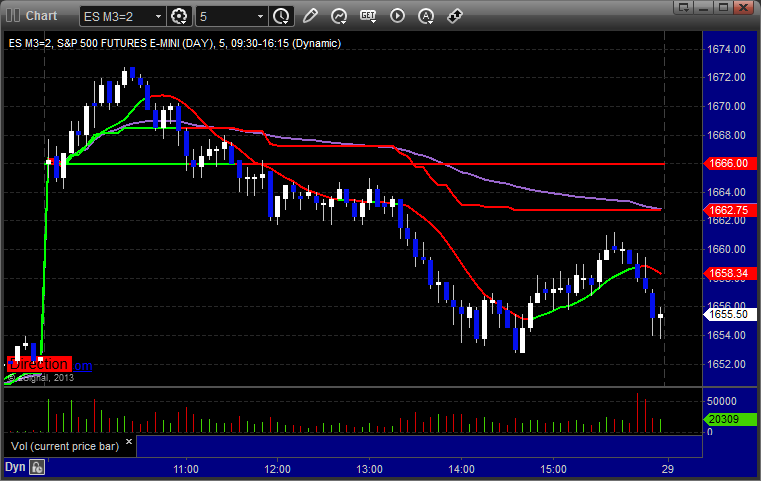
Task: Click the red 1658.34 price marker
Action: click(729, 273)
